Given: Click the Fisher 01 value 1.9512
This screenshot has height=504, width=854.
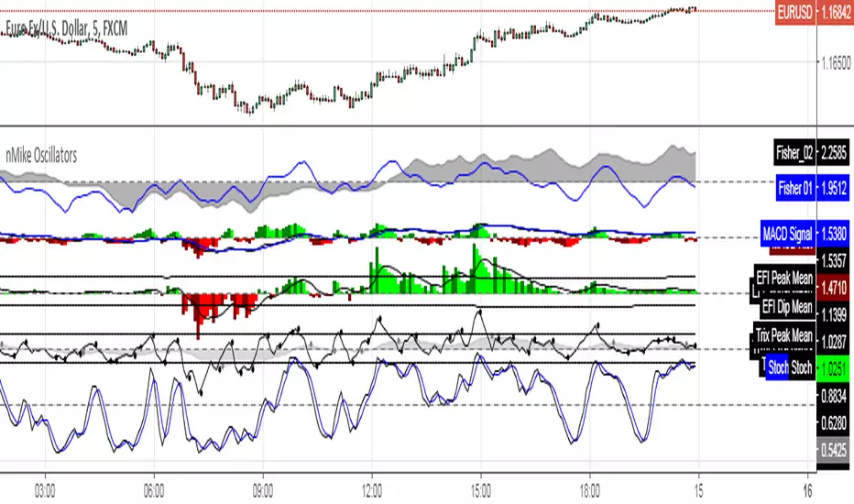Looking at the screenshot, I should tap(833, 189).
